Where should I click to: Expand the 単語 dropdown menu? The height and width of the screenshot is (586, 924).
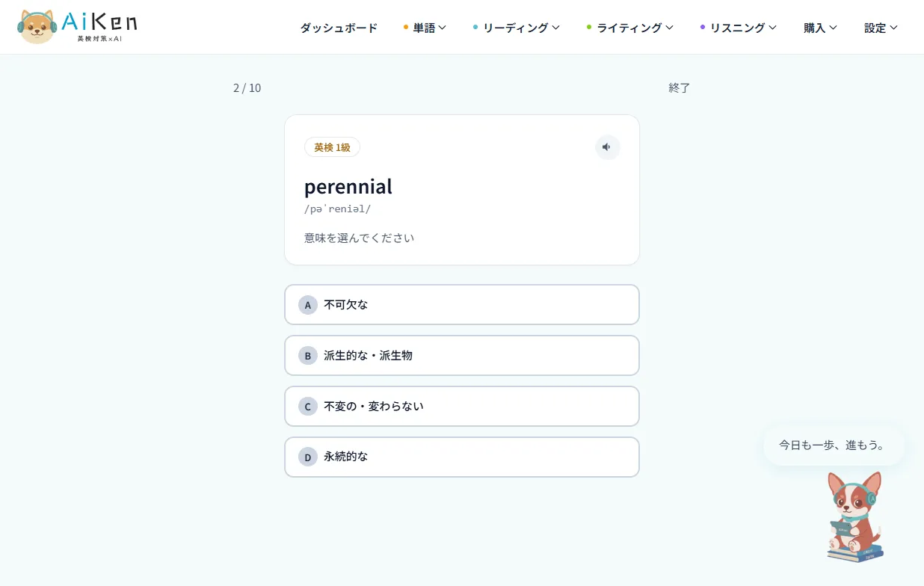(425, 28)
